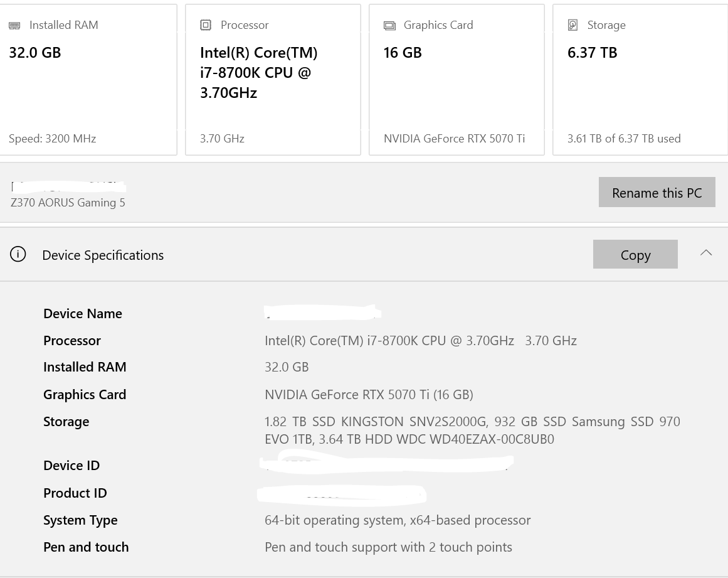The width and height of the screenshot is (728, 578).
Task: Collapse the Device Specifications section chevron
Action: pos(706,253)
